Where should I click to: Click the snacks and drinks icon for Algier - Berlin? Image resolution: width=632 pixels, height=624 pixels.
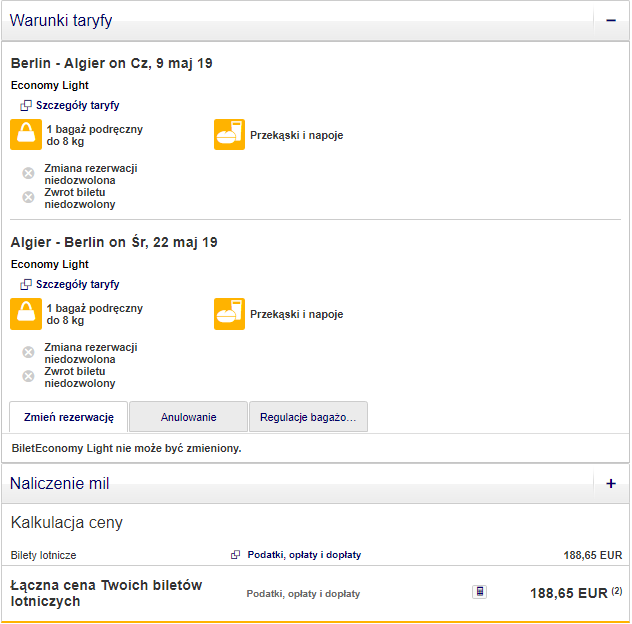(x=229, y=314)
